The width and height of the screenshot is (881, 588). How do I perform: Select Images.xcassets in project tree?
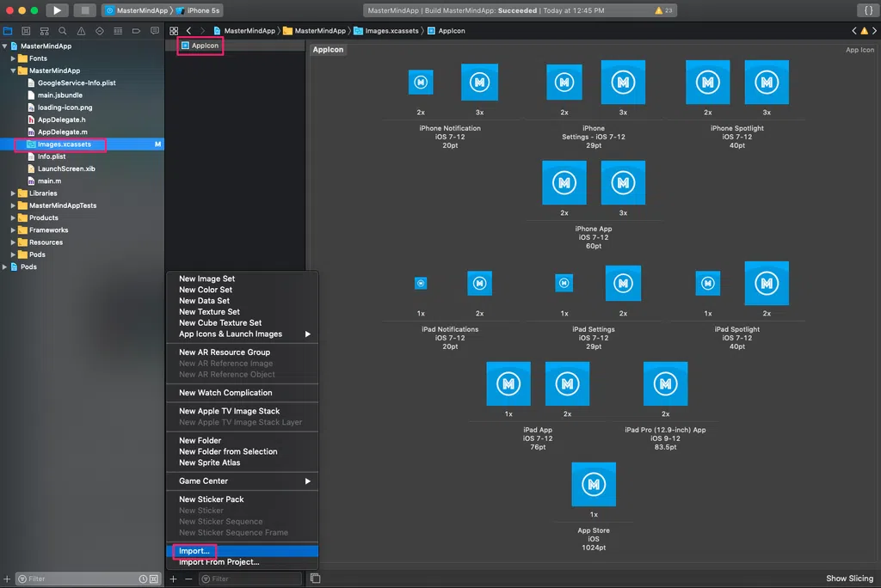(82, 144)
